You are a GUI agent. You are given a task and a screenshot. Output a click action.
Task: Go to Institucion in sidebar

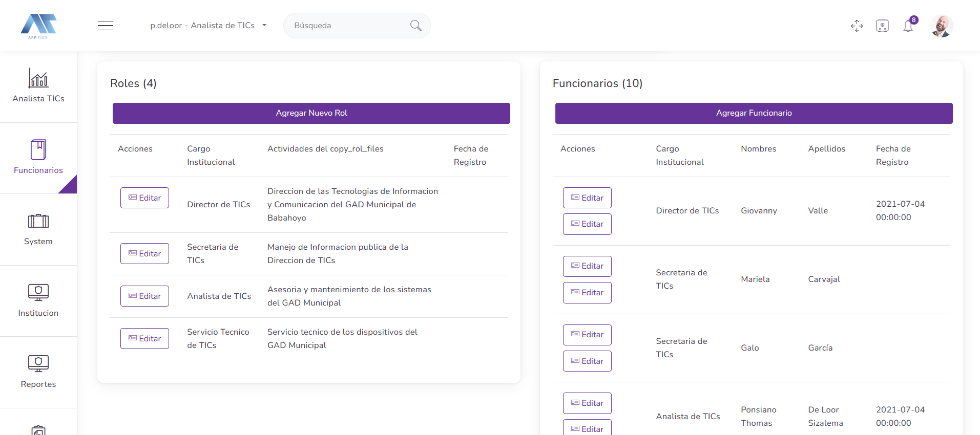[x=38, y=300]
